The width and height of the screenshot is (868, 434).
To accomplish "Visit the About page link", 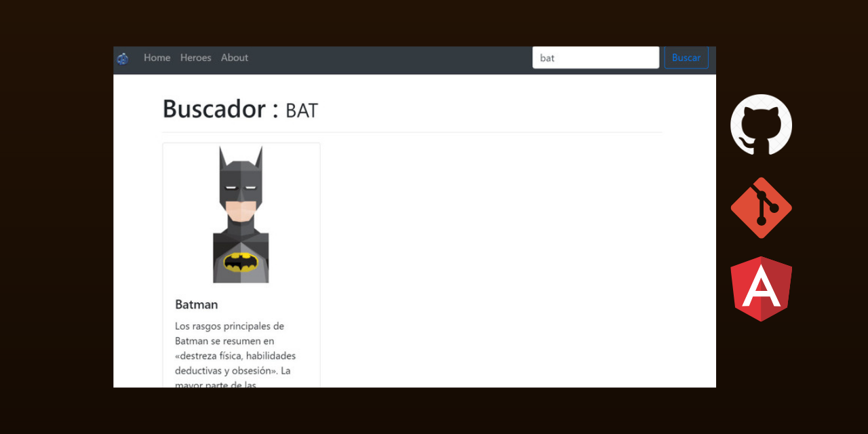I will pyautogui.click(x=235, y=58).
